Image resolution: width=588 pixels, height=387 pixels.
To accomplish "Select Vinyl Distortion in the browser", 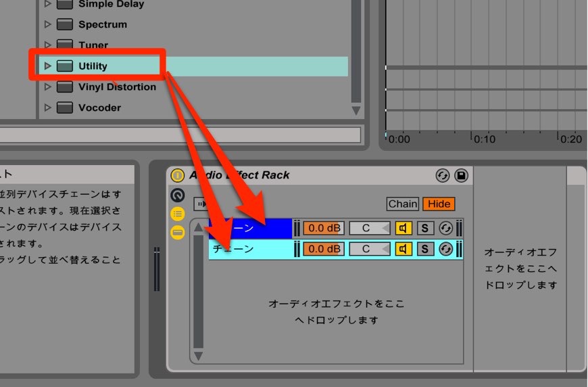I will tap(117, 87).
